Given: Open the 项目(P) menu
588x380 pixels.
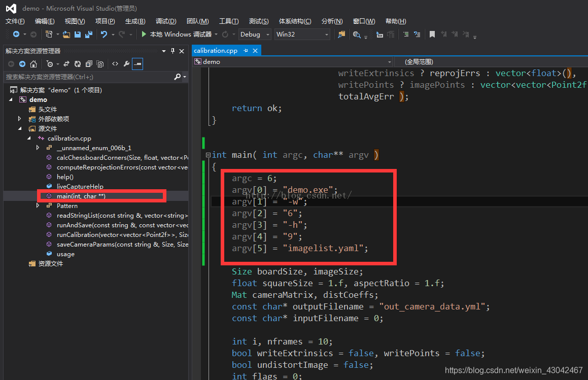Looking at the screenshot, I should (105, 21).
